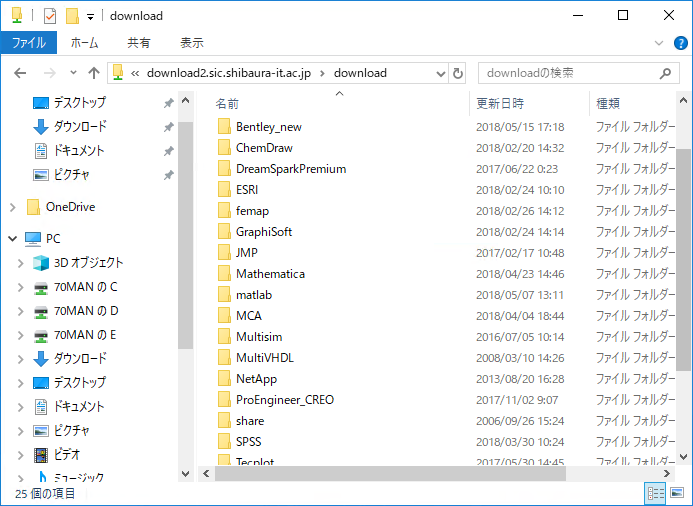Go up one folder level with up arrow
The width and height of the screenshot is (693, 506).
pos(94,73)
